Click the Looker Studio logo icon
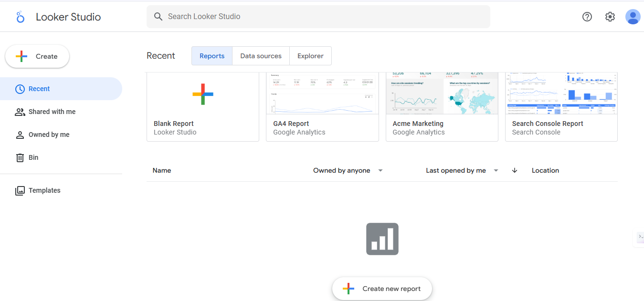 point(20,17)
